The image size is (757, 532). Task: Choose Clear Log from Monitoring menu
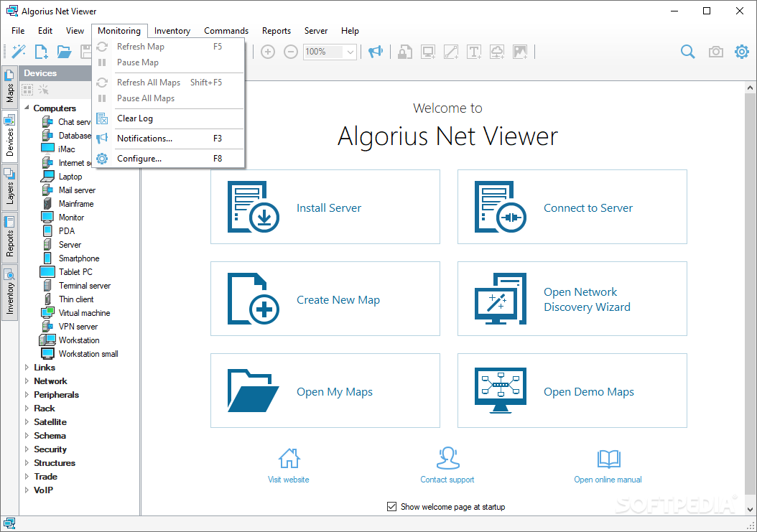(x=169, y=118)
